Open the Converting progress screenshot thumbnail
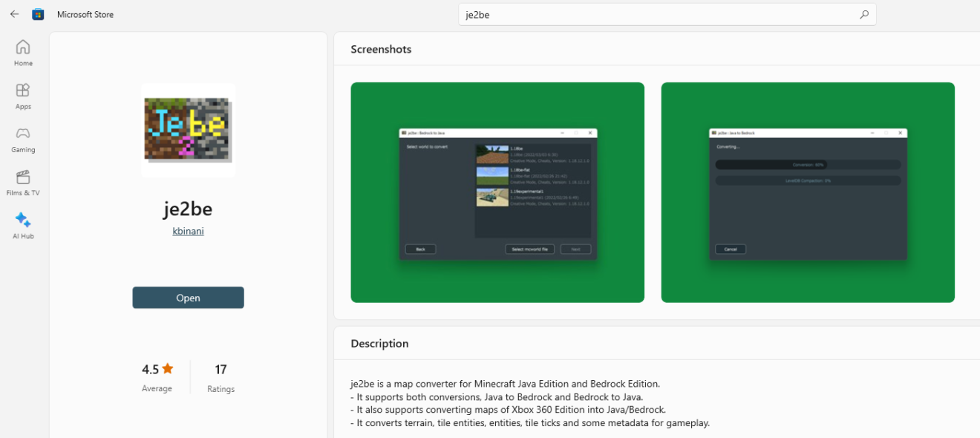The height and width of the screenshot is (438, 980). [x=808, y=192]
